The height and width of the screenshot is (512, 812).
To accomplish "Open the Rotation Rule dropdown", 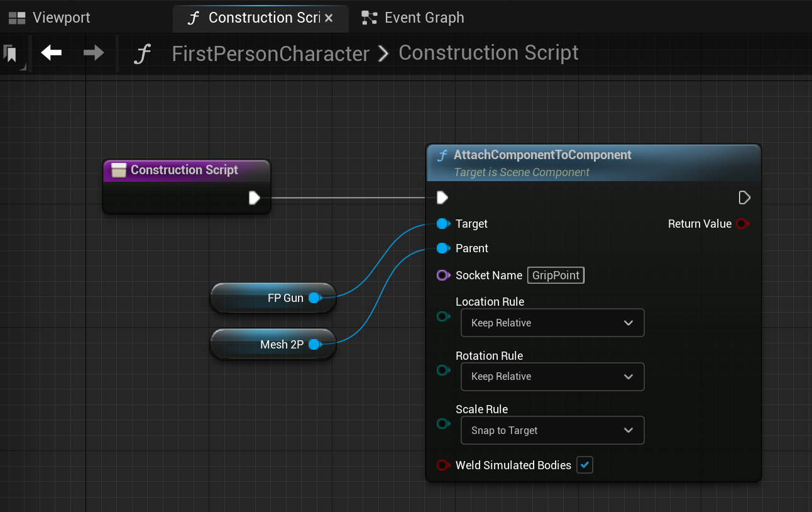I will coord(552,377).
